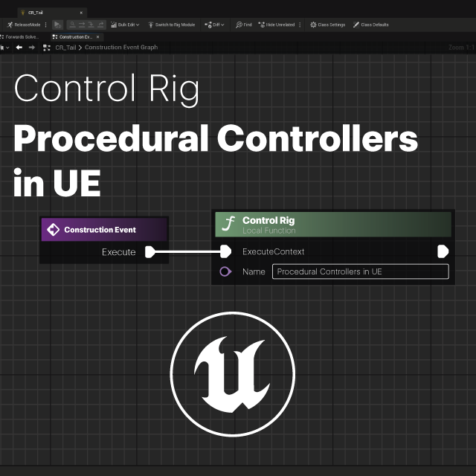The height and width of the screenshot is (476, 476).
Task: Open Class Settings
Action: (328, 25)
